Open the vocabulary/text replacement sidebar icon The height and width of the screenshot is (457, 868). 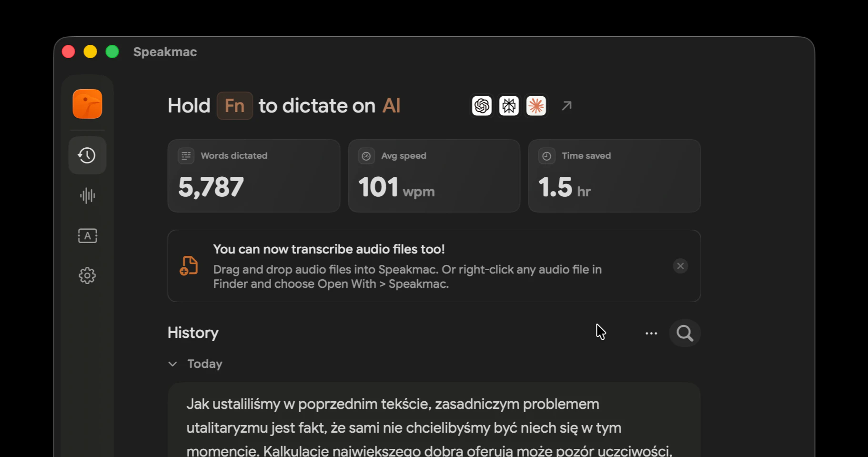(x=87, y=235)
